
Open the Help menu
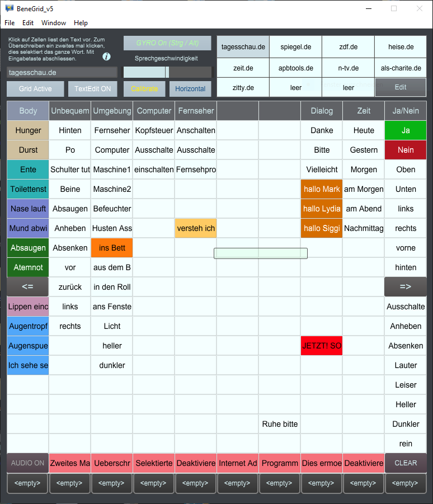[x=81, y=23]
